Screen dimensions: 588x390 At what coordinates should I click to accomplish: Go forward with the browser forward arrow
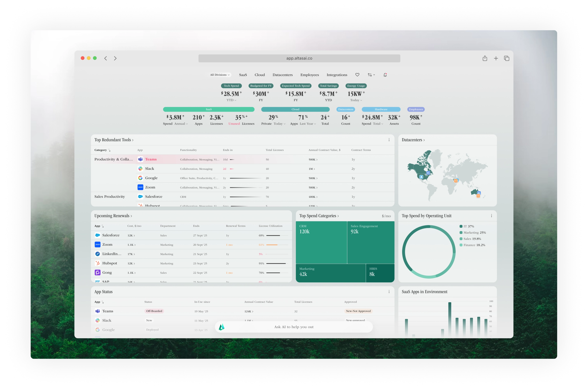115,58
